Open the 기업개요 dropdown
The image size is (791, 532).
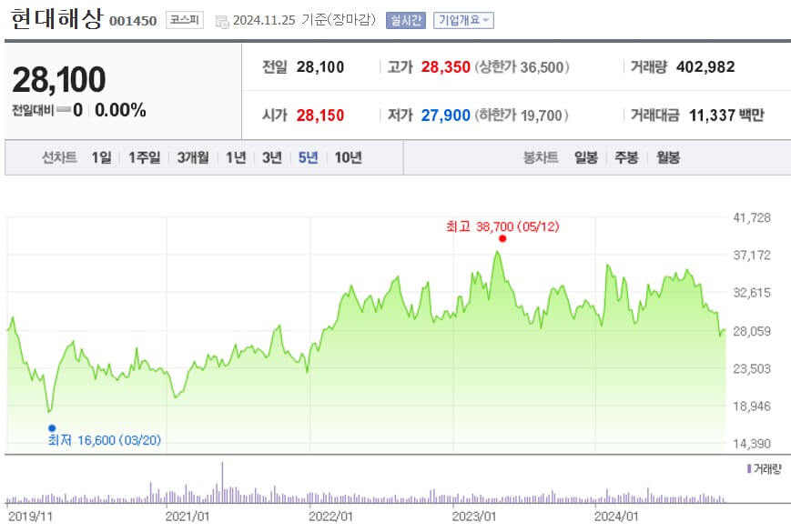[463, 21]
